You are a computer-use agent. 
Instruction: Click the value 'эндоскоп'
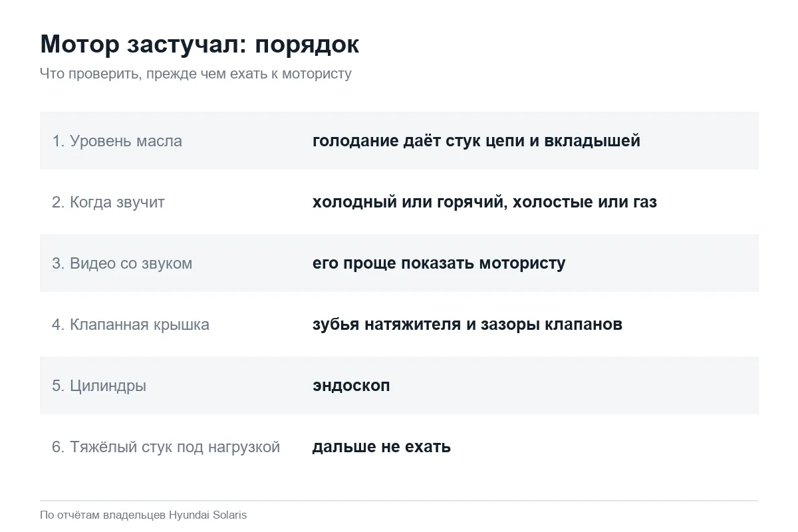[351, 386]
